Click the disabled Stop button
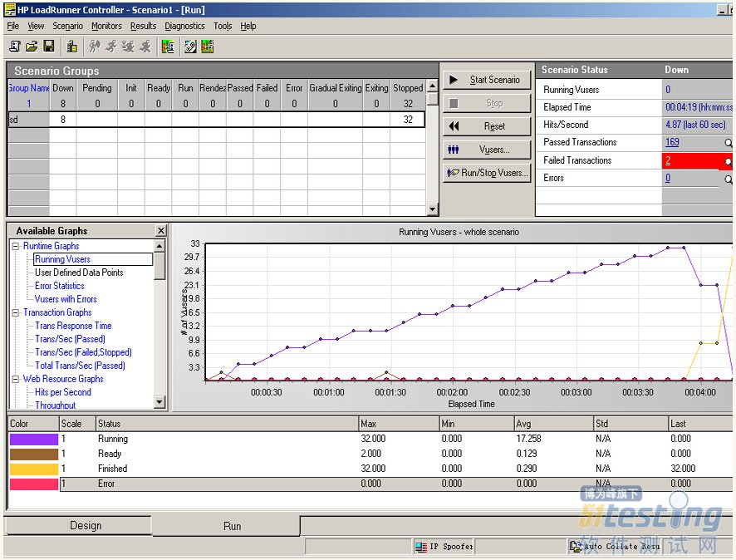The height and width of the screenshot is (560, 736). [x=487, y=103]
